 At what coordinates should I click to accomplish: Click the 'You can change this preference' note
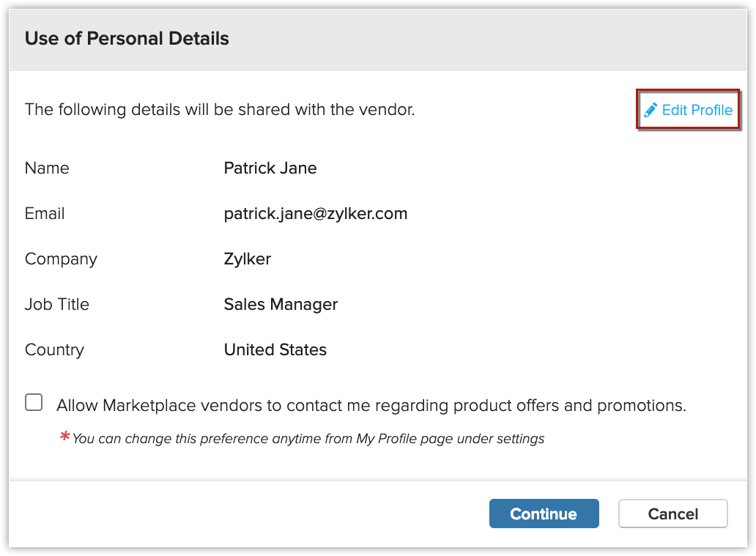[x=308, y=439]
